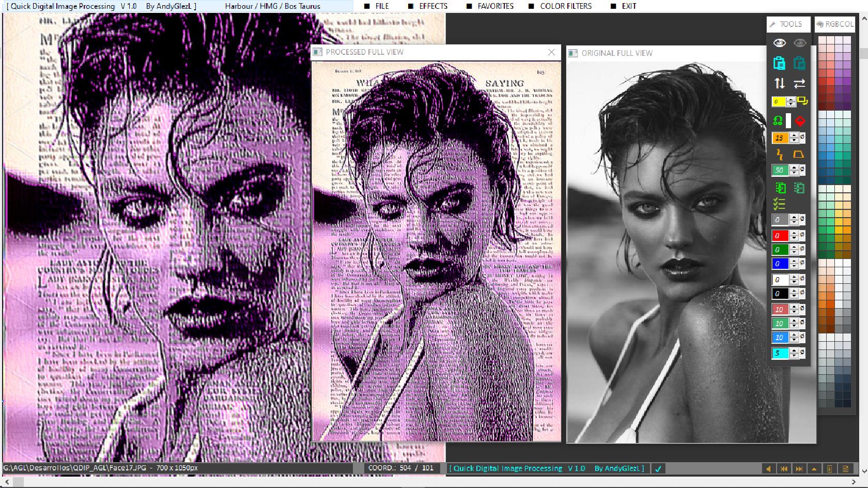Click the horizontal swap arrows icon
The height and width of the screenshot is (488, 868).
coord(799,83)
